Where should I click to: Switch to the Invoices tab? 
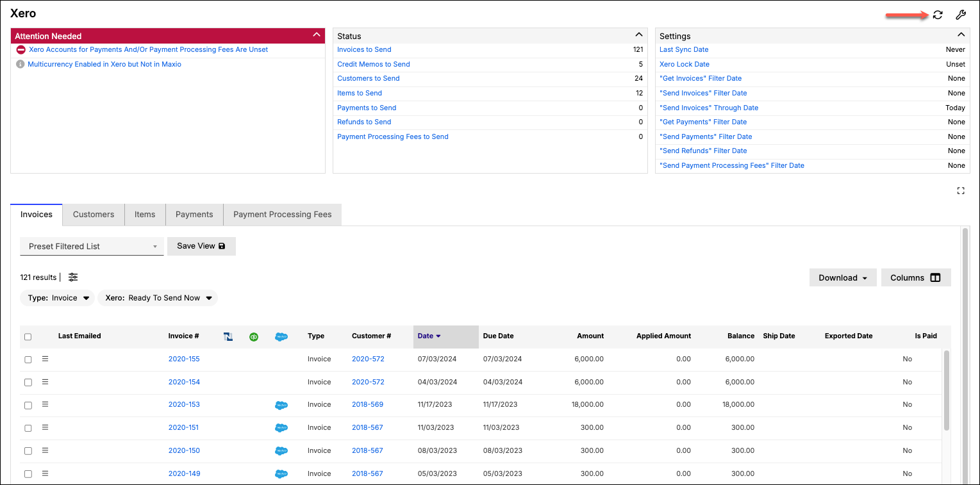pyautogui.click(x=37, y=215)
